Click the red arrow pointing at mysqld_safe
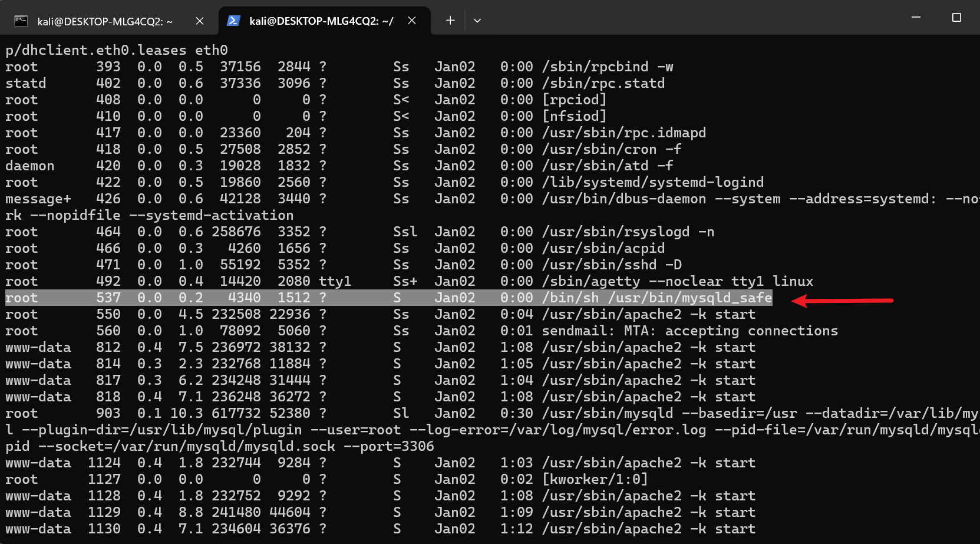The width and height of the screenshot is (980, 544). tap(843, 301)
